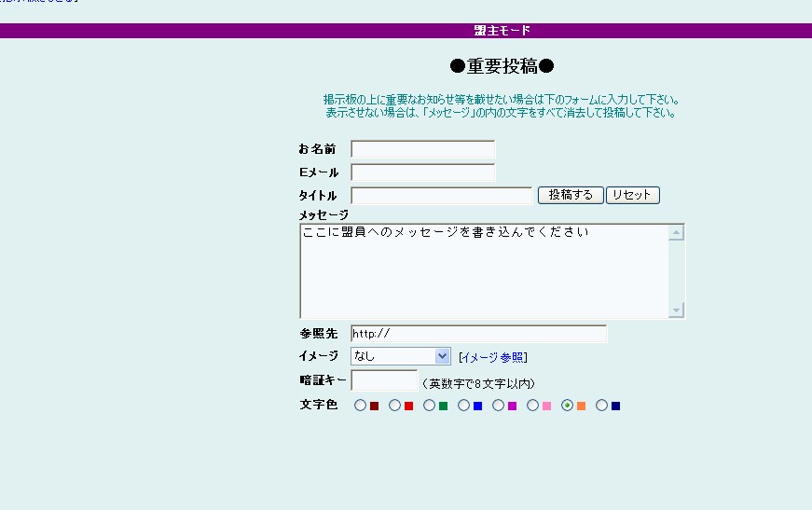
Task: Click the orange color swatch square
Action: 581,406
